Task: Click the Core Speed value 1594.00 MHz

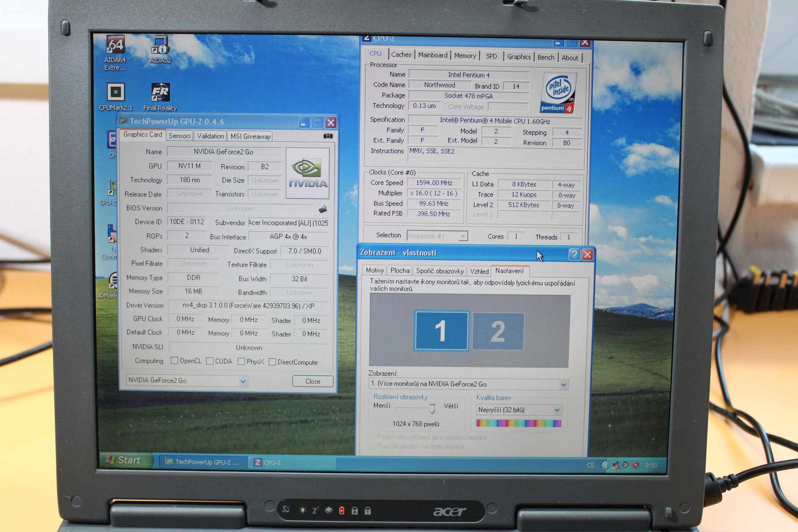Action: (x=434, y=182)
